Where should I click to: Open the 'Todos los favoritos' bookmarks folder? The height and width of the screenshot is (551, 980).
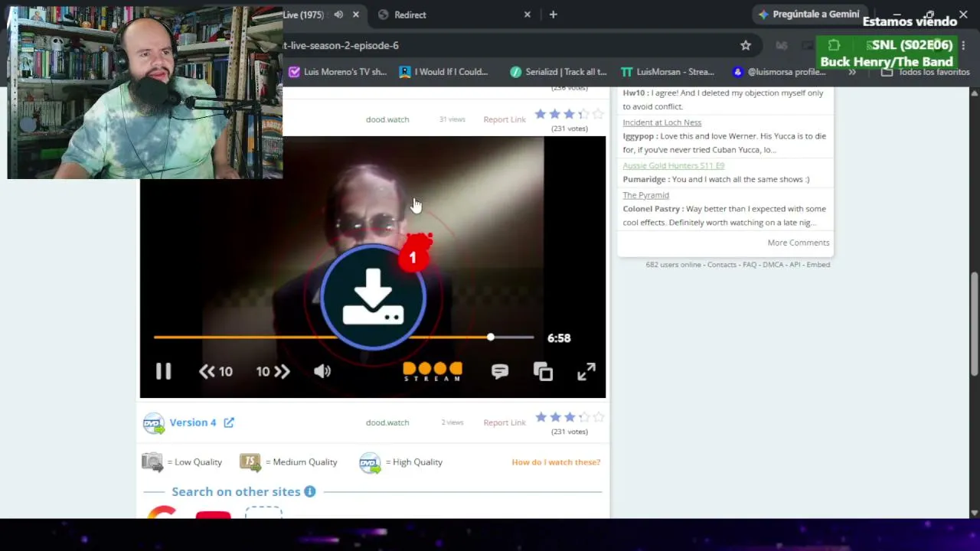(925, 72)
